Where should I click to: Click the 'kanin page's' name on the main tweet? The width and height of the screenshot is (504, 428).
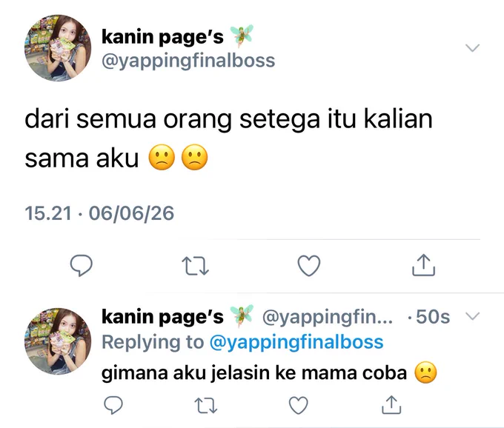tap(162, 37)
